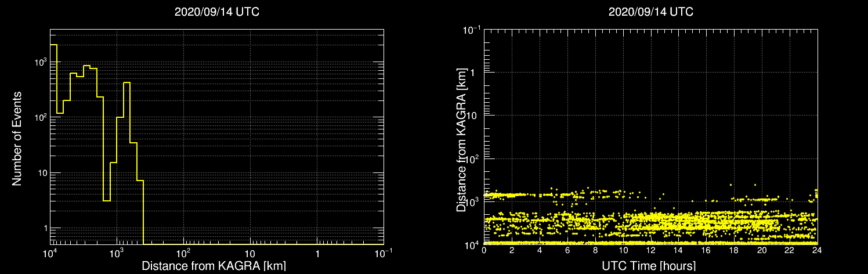The height and width of the screenshot is (274, 868).
Task: Click the scatter plot's title '2020/09/14 UTC'
Action: (x=651, y=12)
